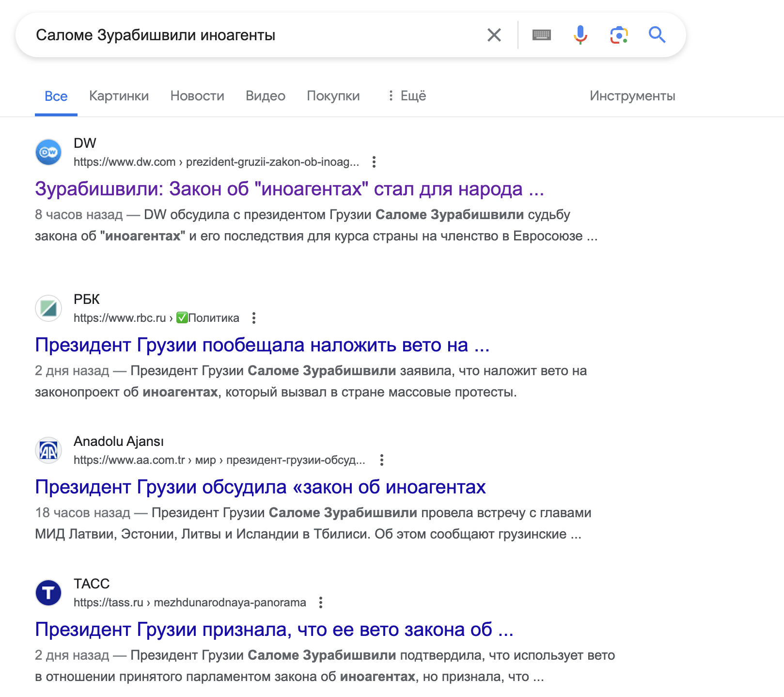Click the DW site favicon
784x697 pixels.
click(48, 152)
